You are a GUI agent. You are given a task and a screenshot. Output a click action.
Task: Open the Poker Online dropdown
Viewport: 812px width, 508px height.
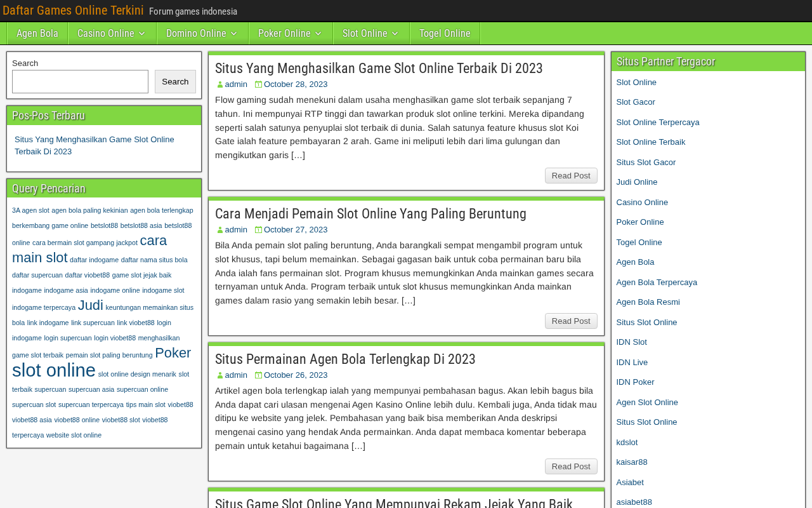click(290, 33)
